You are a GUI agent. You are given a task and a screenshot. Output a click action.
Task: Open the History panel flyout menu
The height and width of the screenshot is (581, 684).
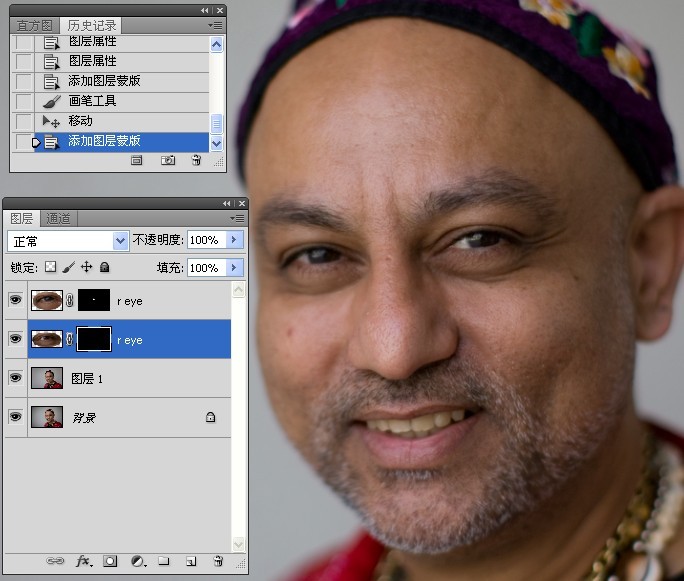pos(215,26)
